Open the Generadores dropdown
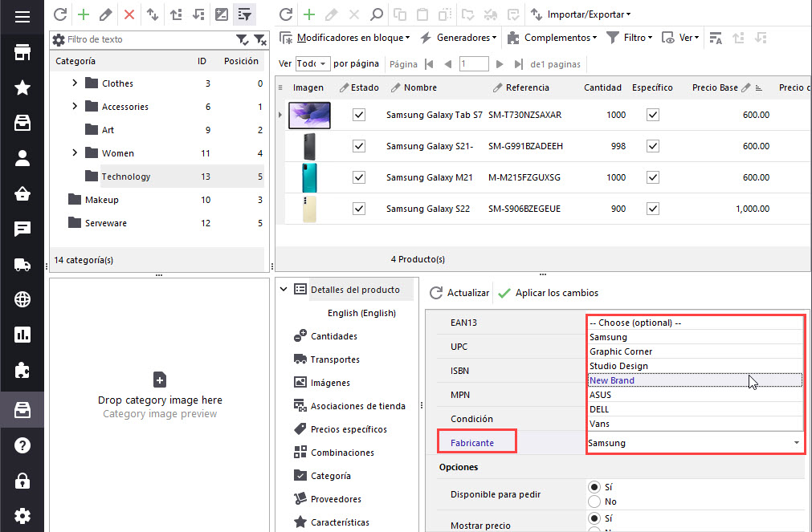 coord(459,37)
